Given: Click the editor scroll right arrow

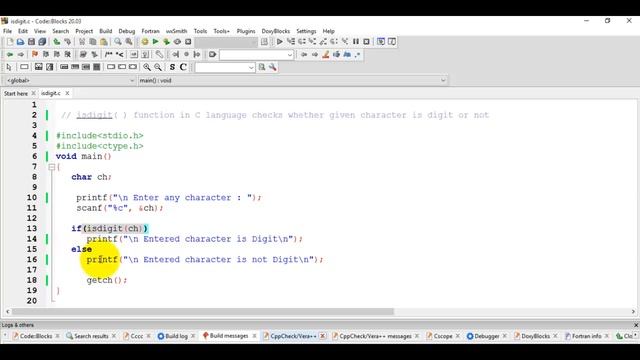Looking at the screenshot, I should [633, 311].
